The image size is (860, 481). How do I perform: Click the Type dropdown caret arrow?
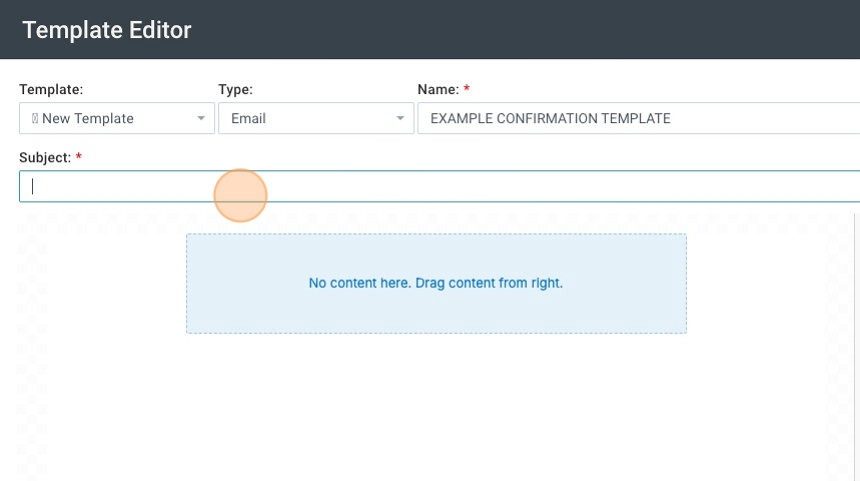pyautogui.click(x=400, y=119)
